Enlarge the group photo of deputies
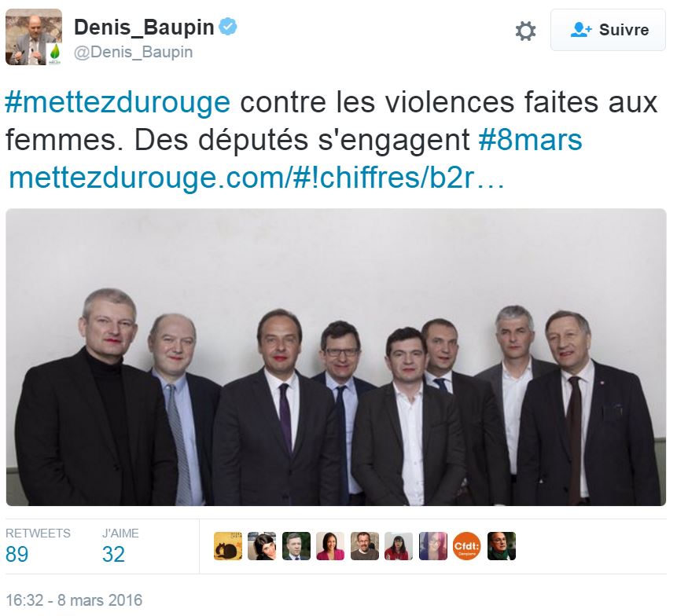 [x=336, y=357]
